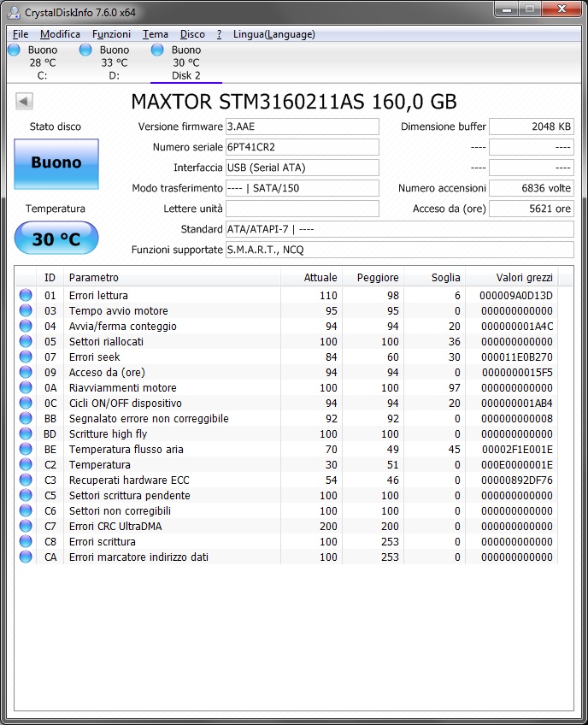The image size is (588, 725).
Task: Click status orb for Errori lettura row
Action: 26,296
